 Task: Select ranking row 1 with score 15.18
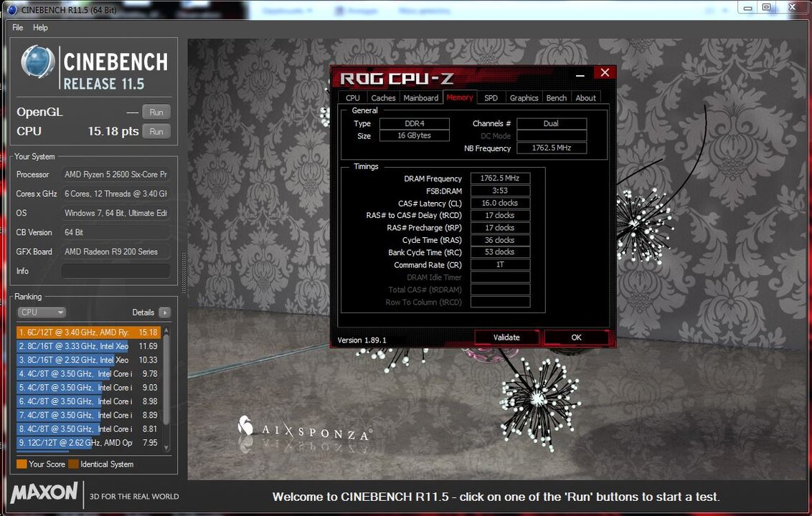pyautogui.click(x=88, y=333)
